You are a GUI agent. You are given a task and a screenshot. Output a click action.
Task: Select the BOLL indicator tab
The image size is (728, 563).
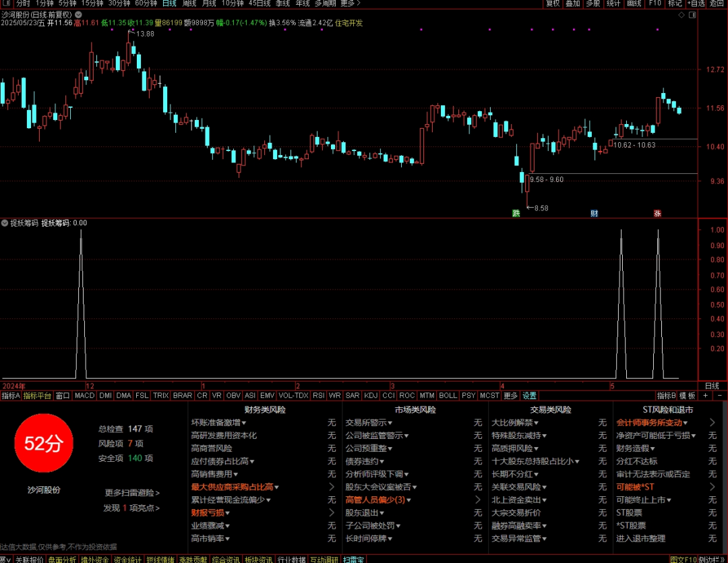pyautogui.click(x=448, y=396)
